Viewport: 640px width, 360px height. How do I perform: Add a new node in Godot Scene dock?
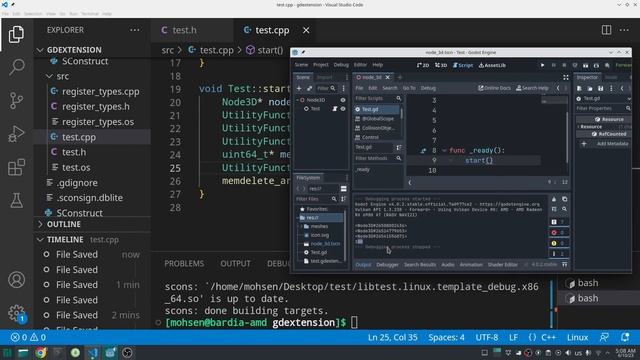(299, 88)
